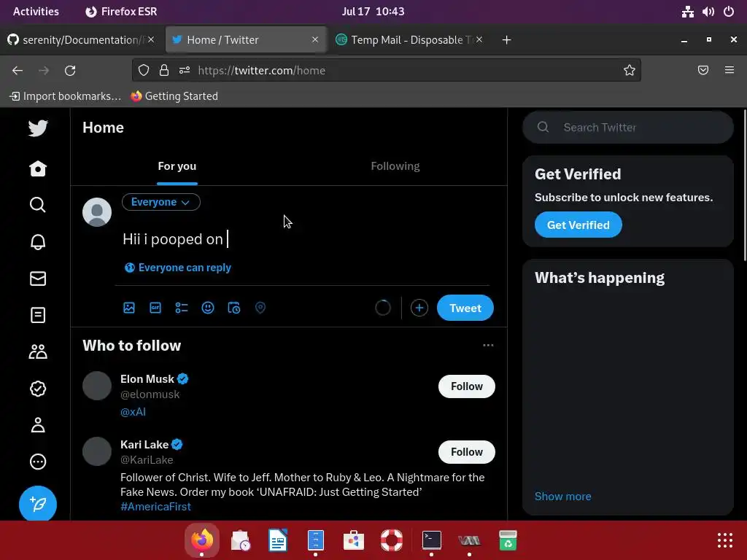Open the Messages envelope icon

[x=38, y=279]
